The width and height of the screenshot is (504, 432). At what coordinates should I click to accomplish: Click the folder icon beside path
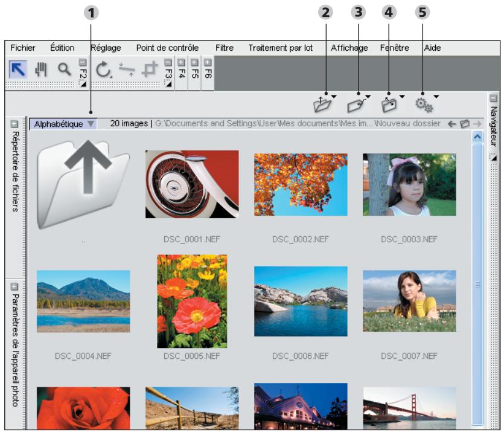465,124
